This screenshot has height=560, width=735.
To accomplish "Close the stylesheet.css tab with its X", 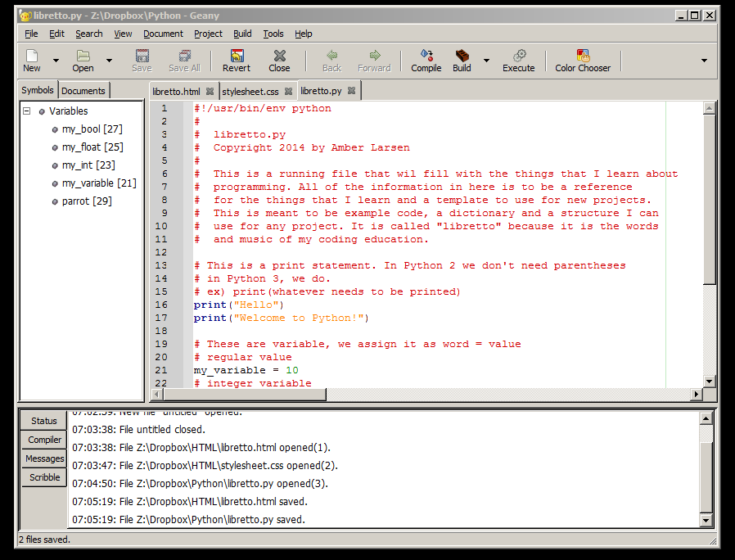I will point(289,91).
